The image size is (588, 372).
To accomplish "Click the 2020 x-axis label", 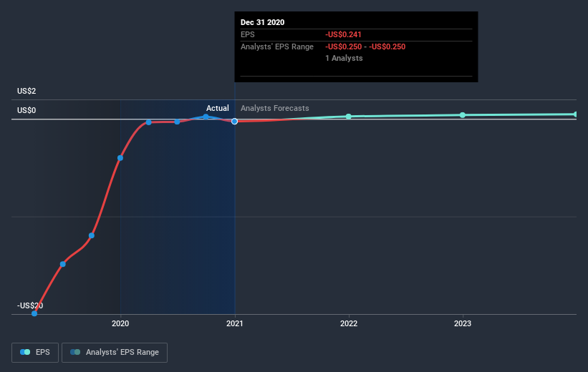I will tap(120, 323).
